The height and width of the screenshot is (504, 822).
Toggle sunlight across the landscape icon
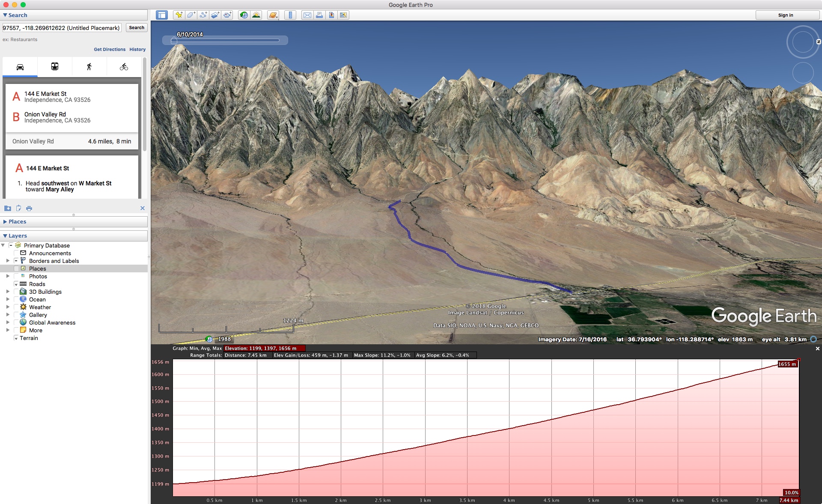click(x=256, y=15)
